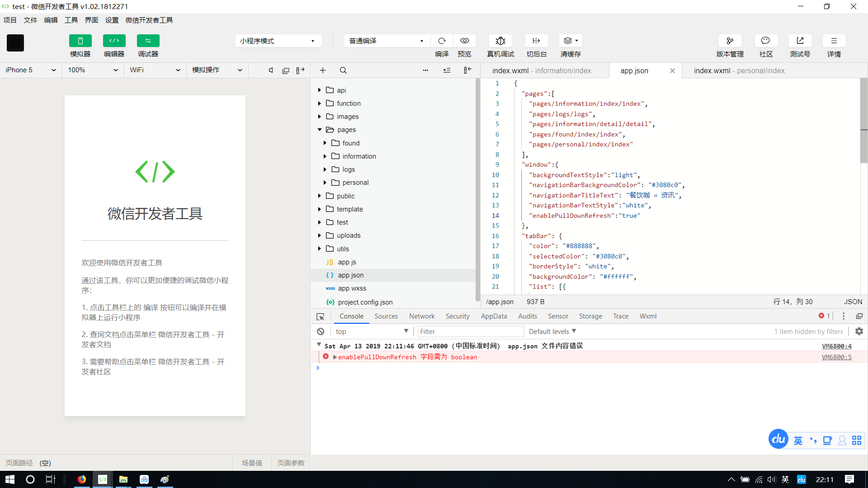Open the iPhone 5 device dropdown
Screen dimensions: 868x488
click(x=31, y=70)
